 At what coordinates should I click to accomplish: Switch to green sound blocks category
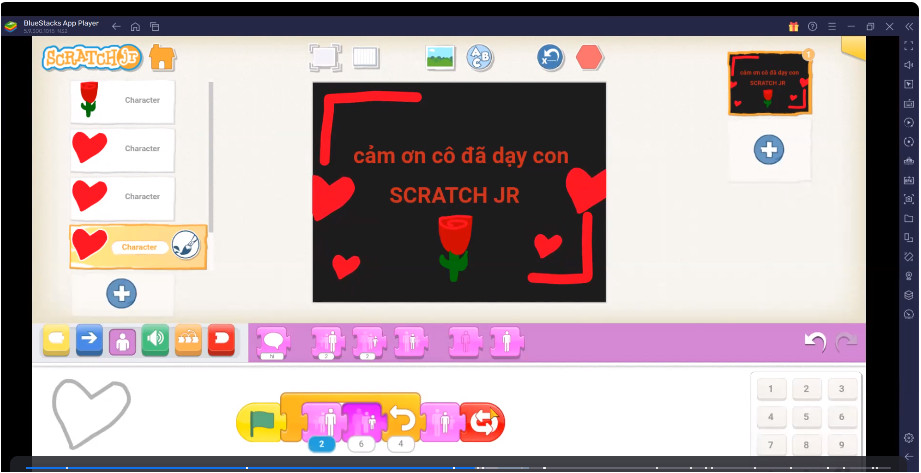click(x=155, y=340)
